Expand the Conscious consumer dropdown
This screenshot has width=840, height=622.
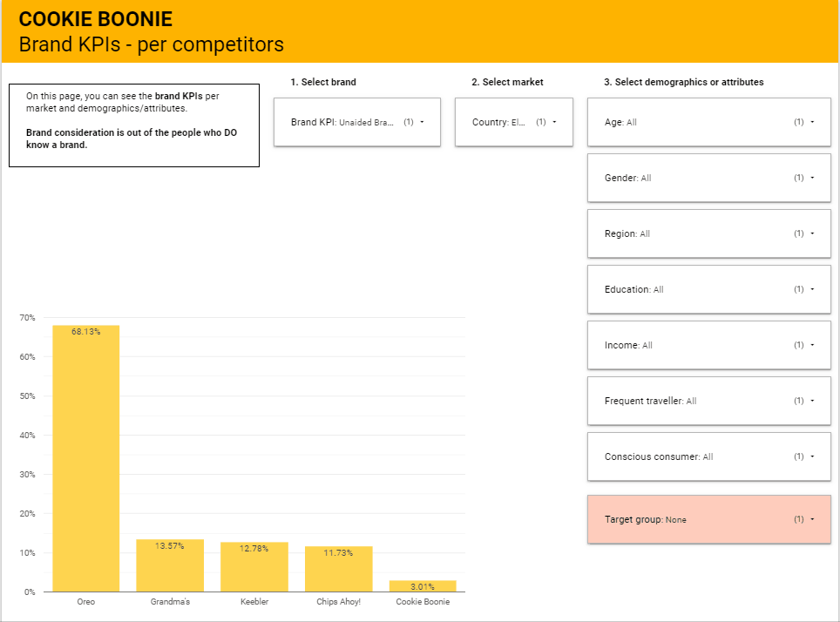[708, 456]
